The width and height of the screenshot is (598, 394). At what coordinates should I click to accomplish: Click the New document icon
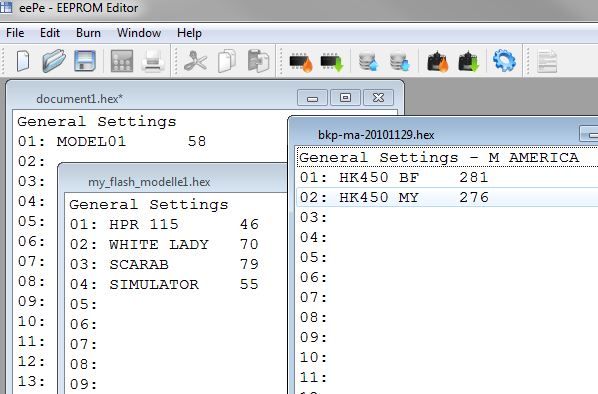(23, 61)
